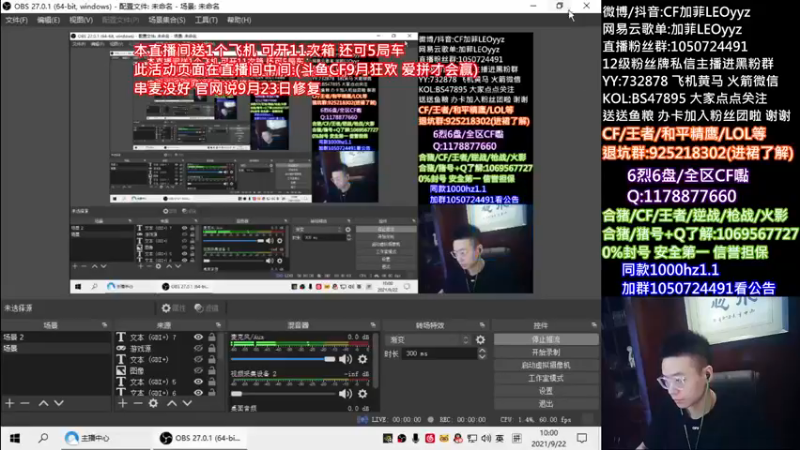This screenshot has width=800, height=450.
Task: Move the selected scene up
Action: coord(43,403)
